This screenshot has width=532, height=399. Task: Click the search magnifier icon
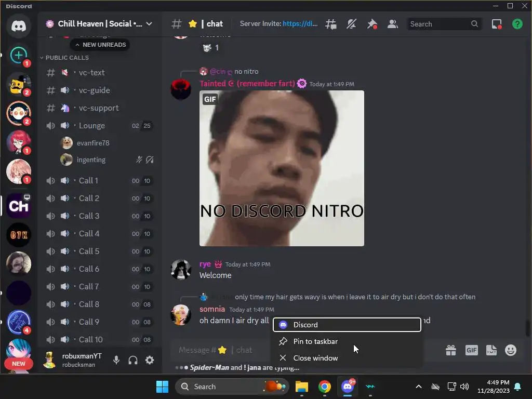(x=474, y=24)
